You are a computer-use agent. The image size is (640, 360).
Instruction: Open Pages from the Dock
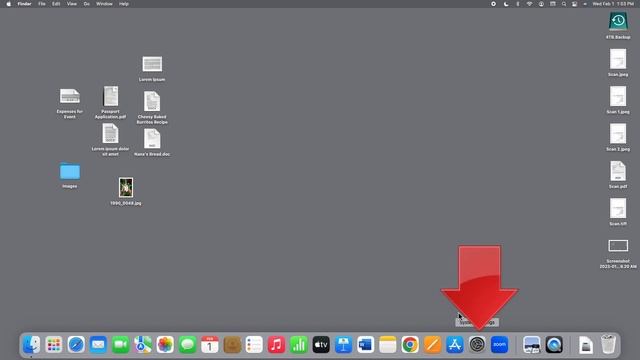(432, 345)
